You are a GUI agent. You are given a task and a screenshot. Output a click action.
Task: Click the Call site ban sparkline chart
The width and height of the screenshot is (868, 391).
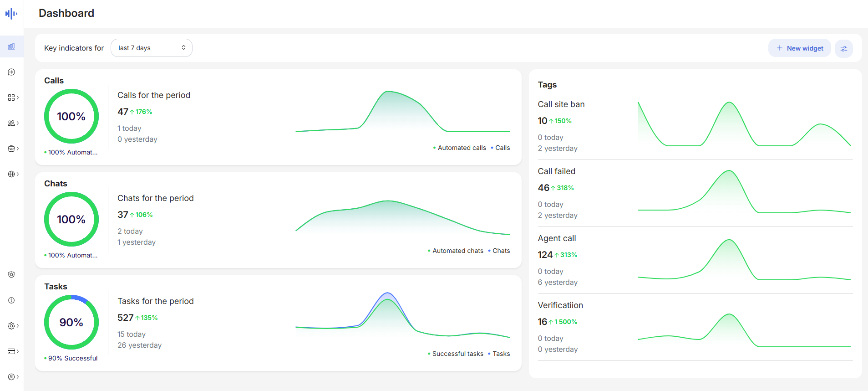click(744, 124)
